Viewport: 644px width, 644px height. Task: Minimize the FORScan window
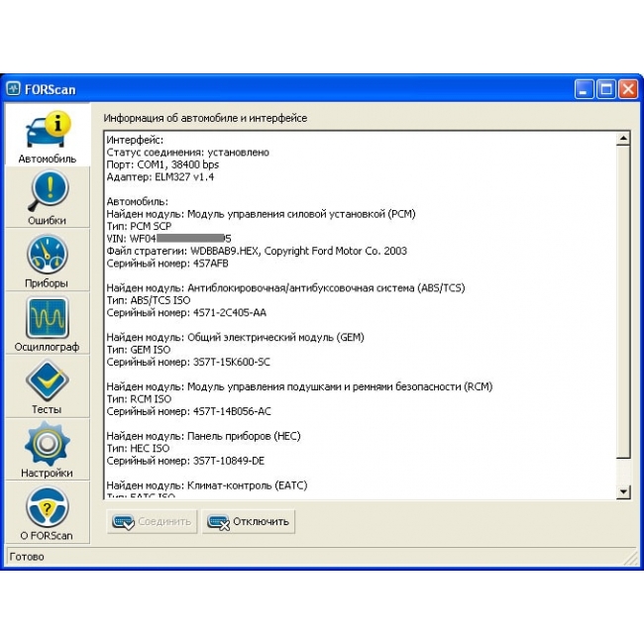(584, 89)
